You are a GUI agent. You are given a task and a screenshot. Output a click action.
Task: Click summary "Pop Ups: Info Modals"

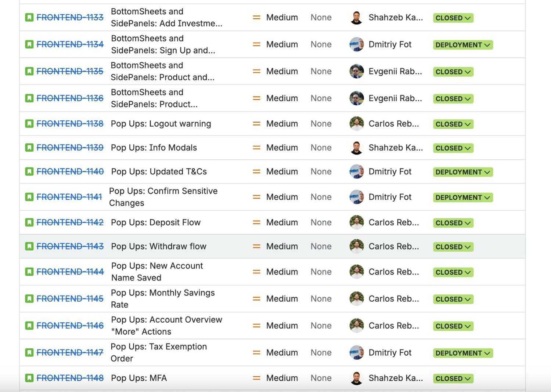[x=154, y=148]
